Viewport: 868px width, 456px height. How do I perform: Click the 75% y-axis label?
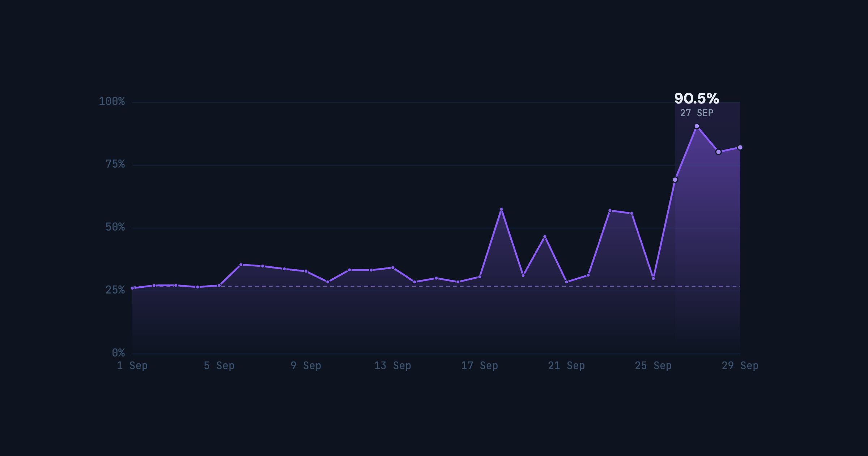pos(115,164)
